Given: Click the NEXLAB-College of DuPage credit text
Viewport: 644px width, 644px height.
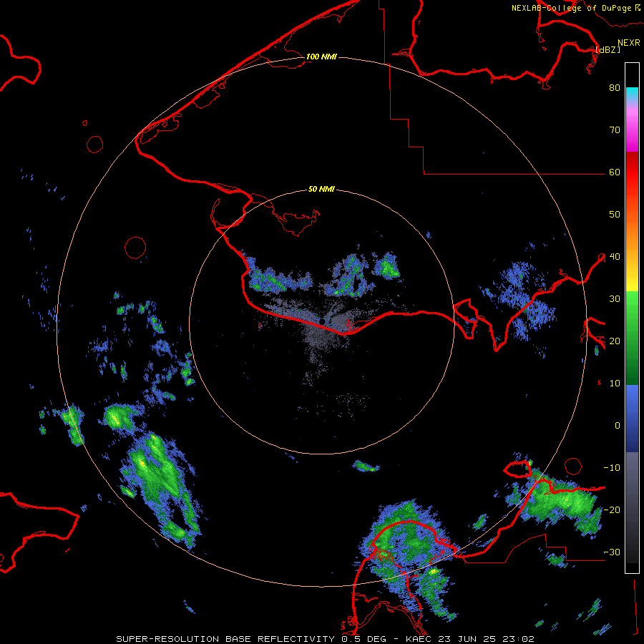Looking at the screenshot, I should point(572,8).
